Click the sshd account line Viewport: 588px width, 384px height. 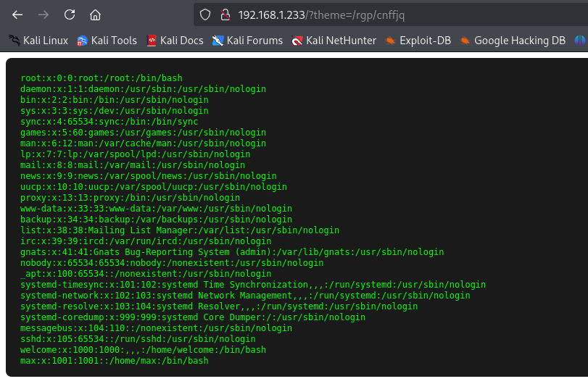click(138, 338)
